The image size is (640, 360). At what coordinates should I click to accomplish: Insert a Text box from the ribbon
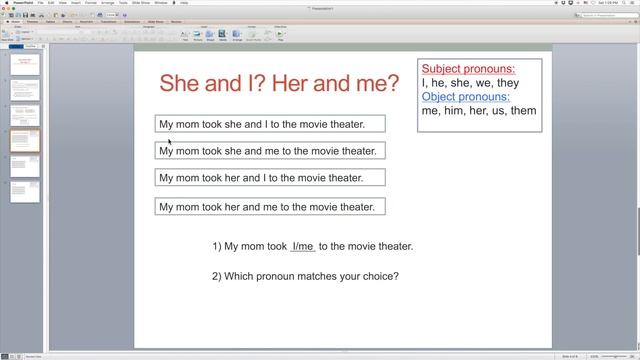[x=185, y=36]
